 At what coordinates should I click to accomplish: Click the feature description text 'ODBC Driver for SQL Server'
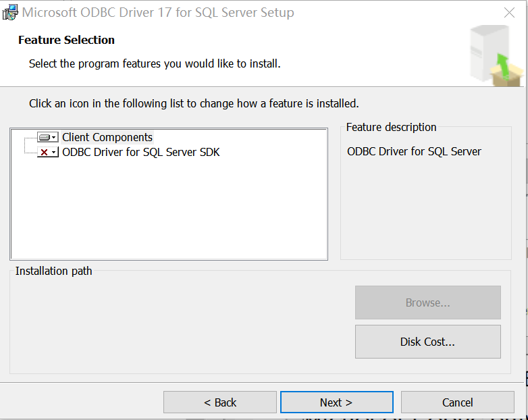pos(414,151)
